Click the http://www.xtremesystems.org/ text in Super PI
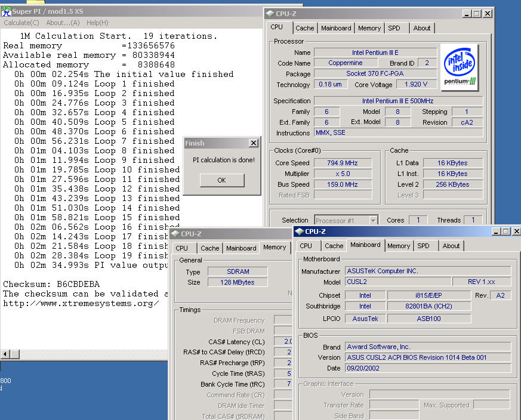The width and height of the screenshot is (521, 420). (x=81, y=304)
